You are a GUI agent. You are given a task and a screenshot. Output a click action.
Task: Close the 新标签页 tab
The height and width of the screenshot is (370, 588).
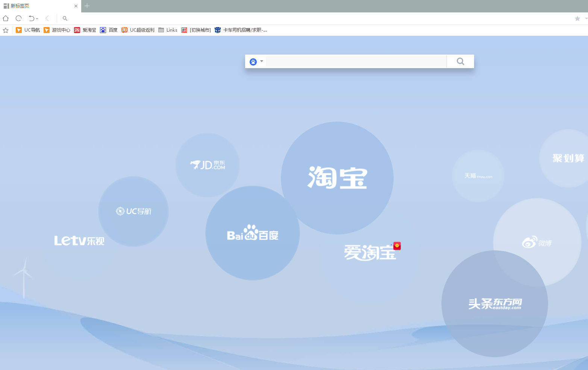click(x=76, y=6)
